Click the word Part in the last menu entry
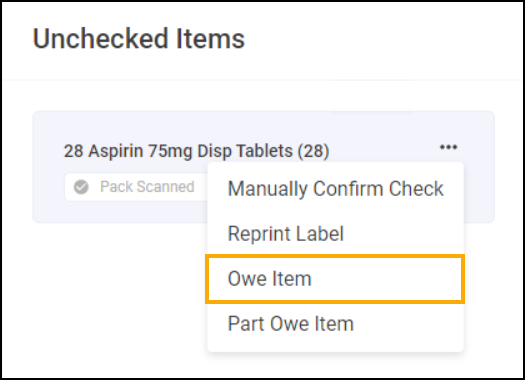 coord(246,324)
